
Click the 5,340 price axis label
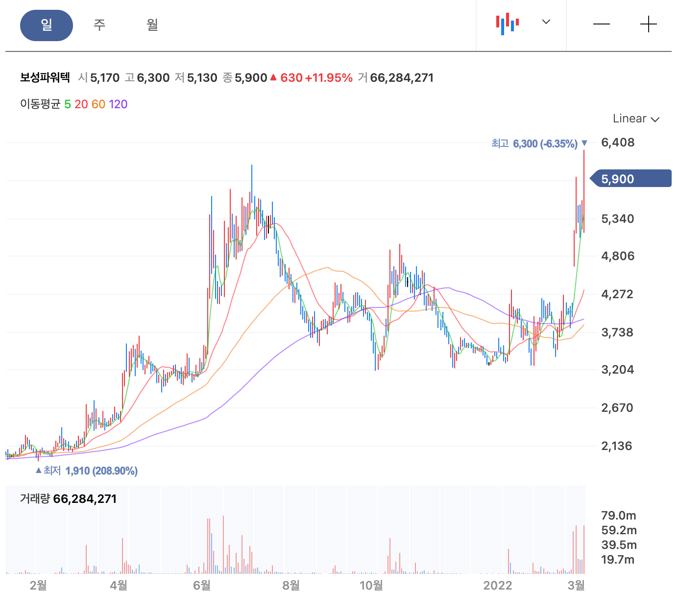click(x=618, y=219)
